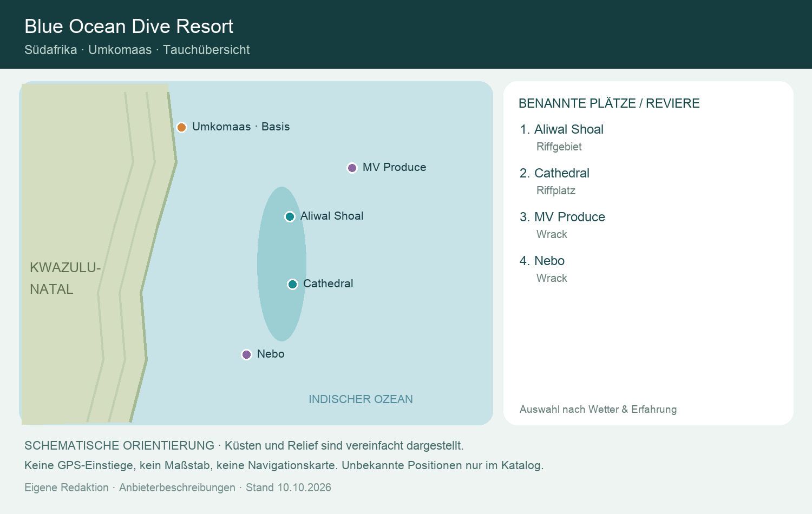Click the purple Nebo wreck marker
This screenshot has height=514, width=812.
pyautogui.click(x=247, y=354)
